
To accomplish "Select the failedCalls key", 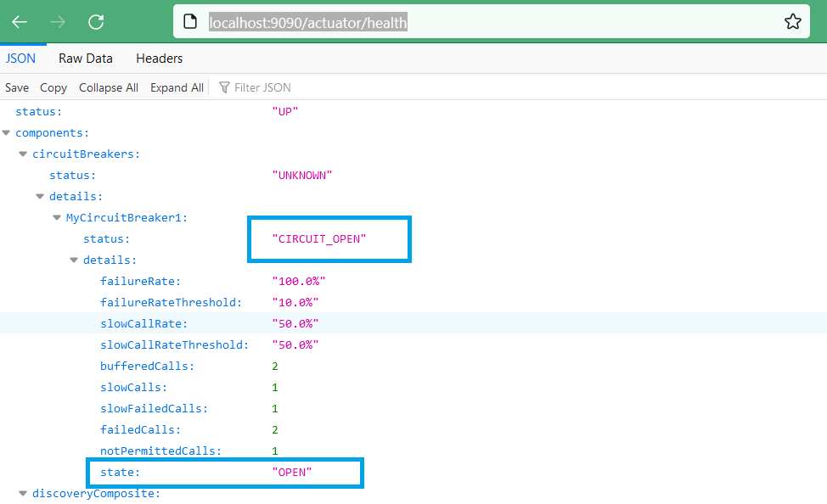I will pos(140,429).
